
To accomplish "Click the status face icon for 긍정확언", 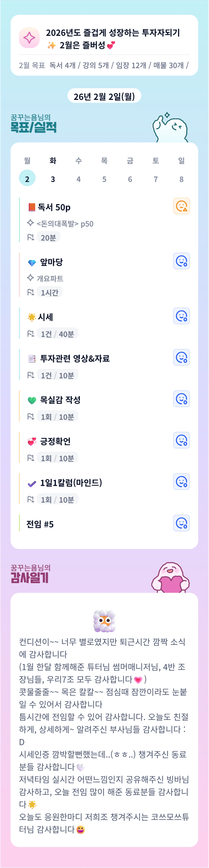I will [x=181, y=440].
